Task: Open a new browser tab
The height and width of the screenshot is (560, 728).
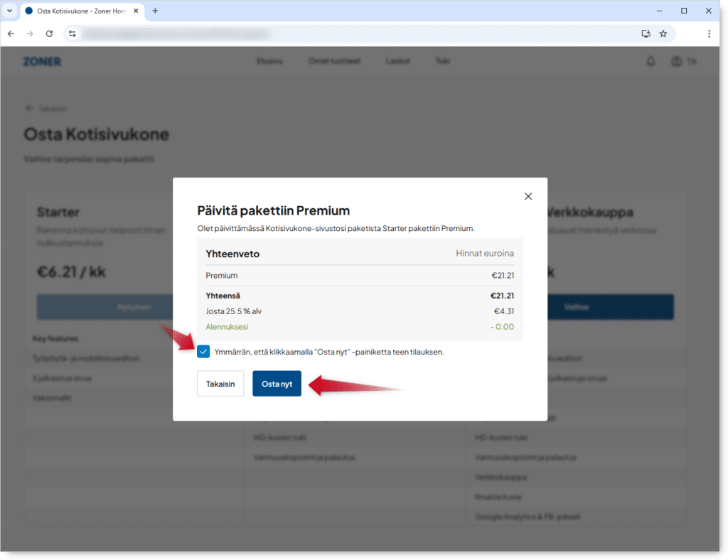Action: pos(155,11)
